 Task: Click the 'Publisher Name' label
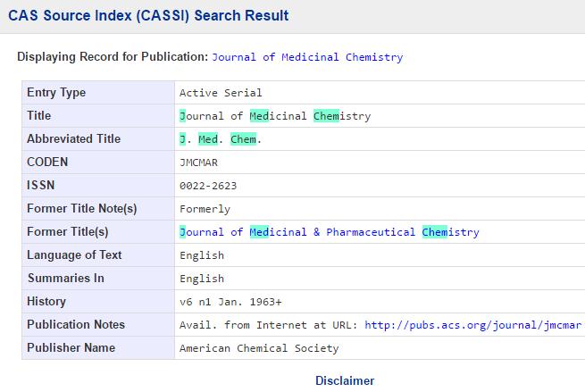71,347
